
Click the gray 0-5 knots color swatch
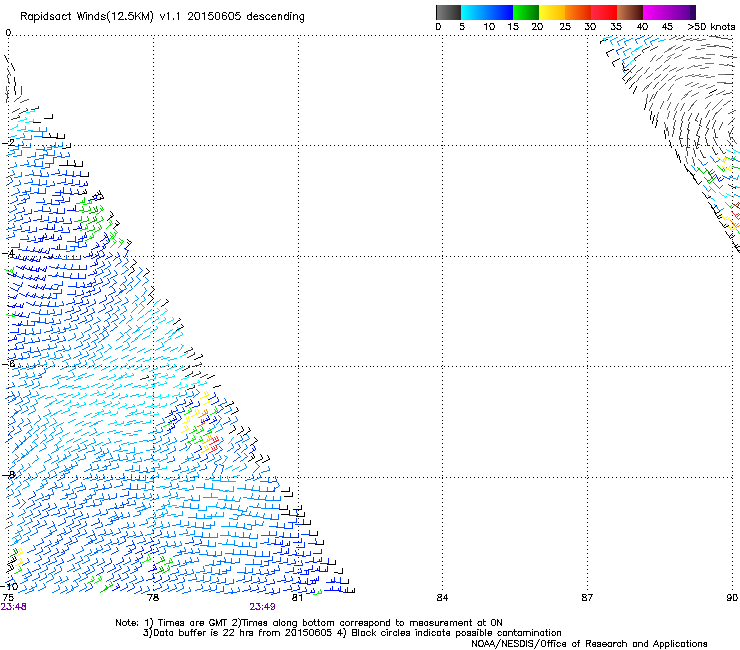tap(448, 12)
